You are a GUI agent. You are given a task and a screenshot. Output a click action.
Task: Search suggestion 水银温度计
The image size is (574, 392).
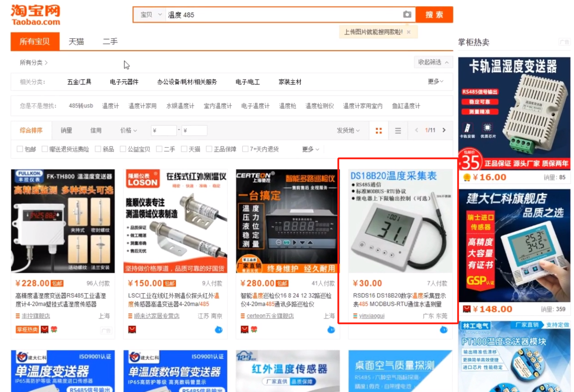[x=180, y=106]
